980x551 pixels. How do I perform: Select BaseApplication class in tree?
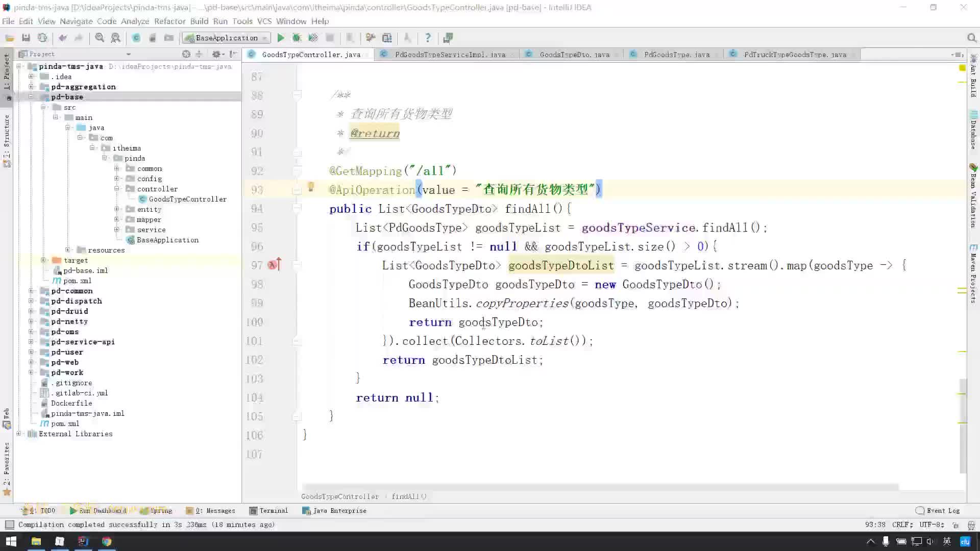pyautogui.click(x=162, y=240)
